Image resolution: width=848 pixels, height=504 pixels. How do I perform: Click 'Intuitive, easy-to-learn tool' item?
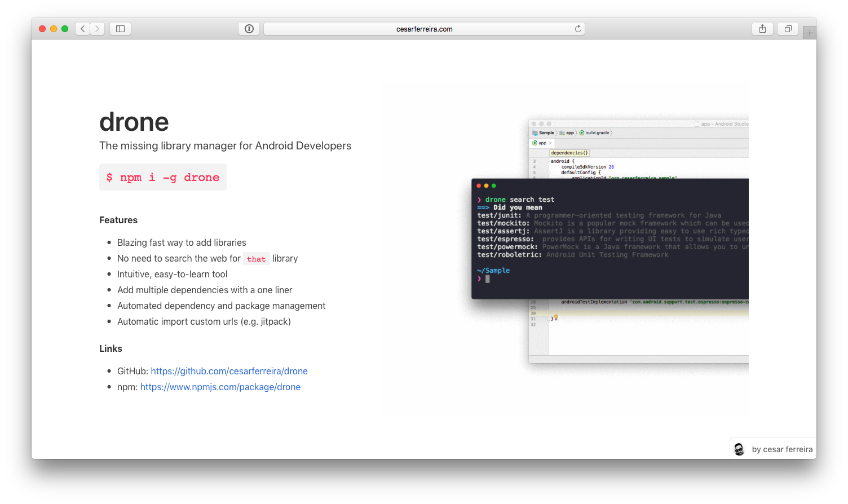[173, 274]
